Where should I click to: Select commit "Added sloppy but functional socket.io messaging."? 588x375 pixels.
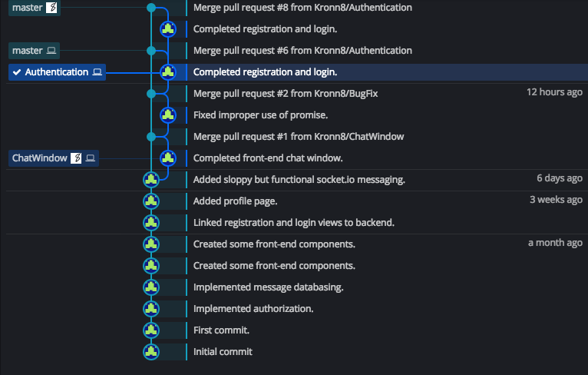point(299,180)
